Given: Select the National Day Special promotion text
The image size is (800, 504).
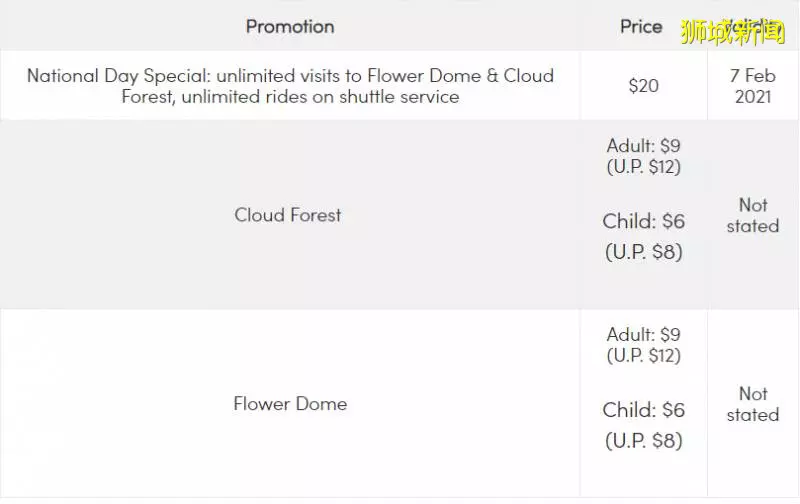Looking at the screenshot, I should [290, 86].
